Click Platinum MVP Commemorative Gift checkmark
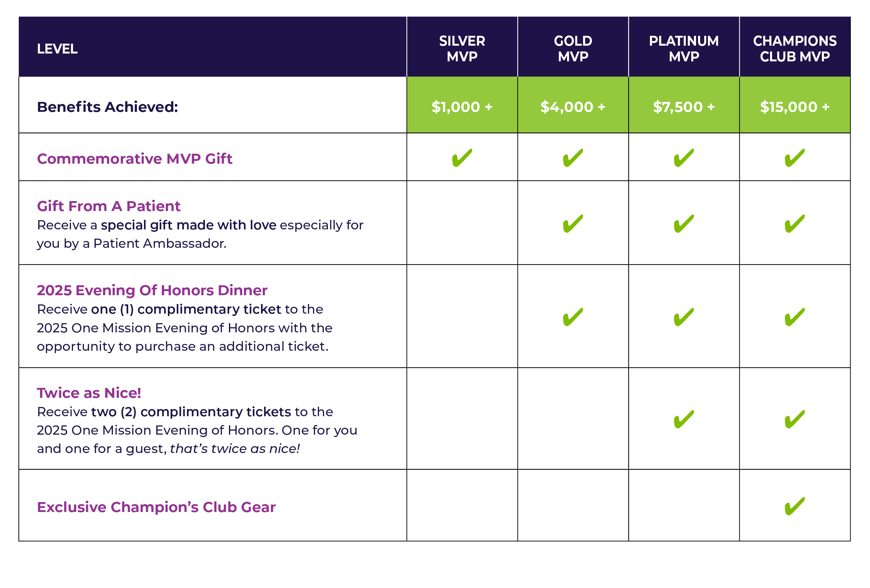Viewport: 870px width, 588px height. click(684, 158)
